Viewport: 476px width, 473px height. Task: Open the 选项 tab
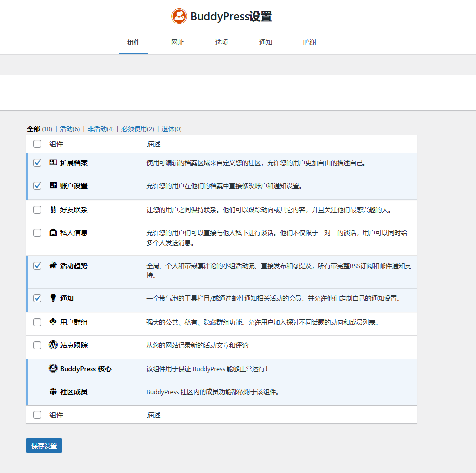(x=222, y=42)
